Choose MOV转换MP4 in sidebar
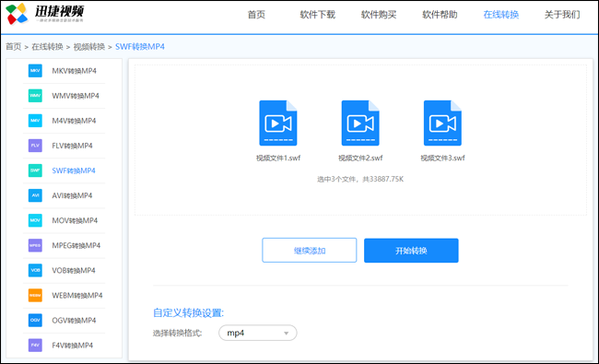 coord(75,220)
